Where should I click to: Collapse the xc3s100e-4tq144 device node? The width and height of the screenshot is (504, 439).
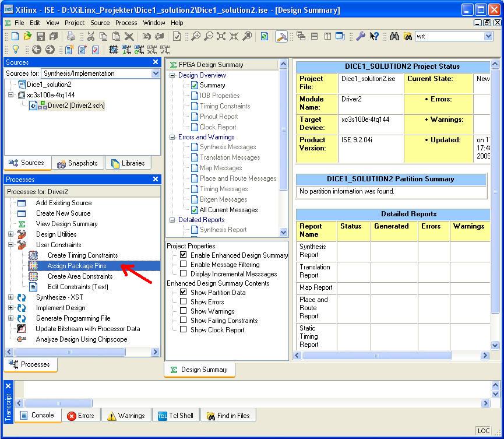tap(11, 95)
